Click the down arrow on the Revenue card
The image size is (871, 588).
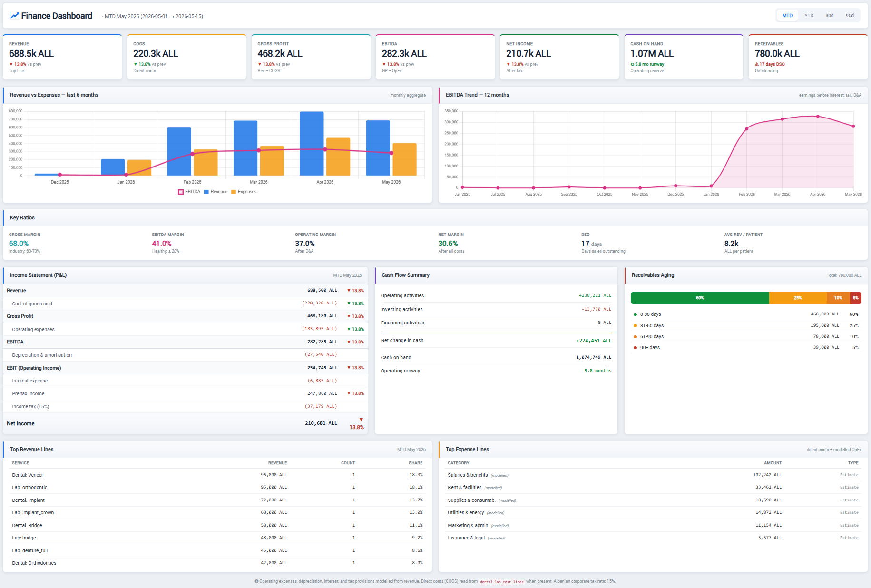[11, 64]
